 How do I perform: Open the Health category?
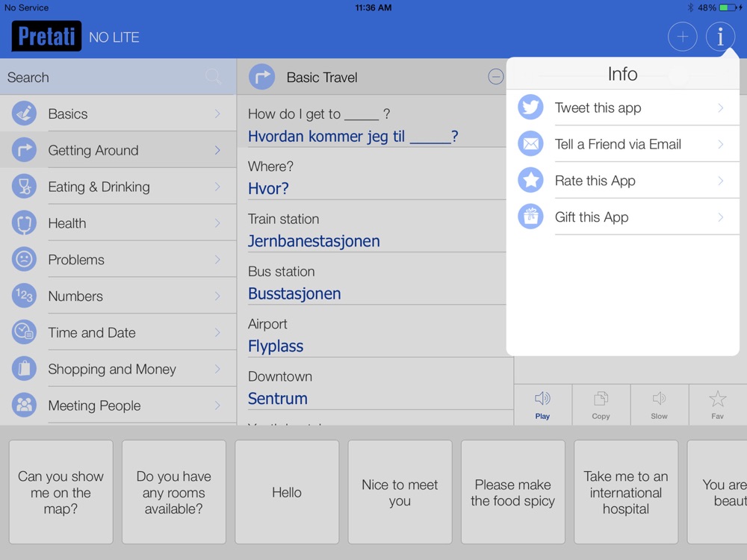point(118,223)
